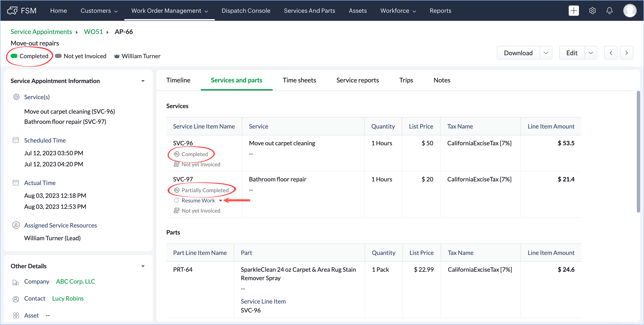Open the Assets menu item

(358, 10)
